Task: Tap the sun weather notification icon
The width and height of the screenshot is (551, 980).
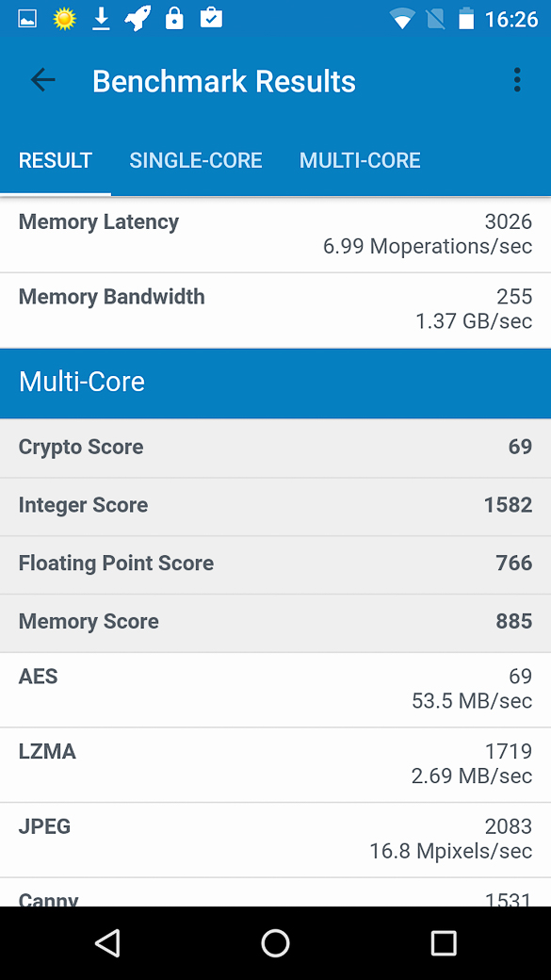Action: point(64,20)
